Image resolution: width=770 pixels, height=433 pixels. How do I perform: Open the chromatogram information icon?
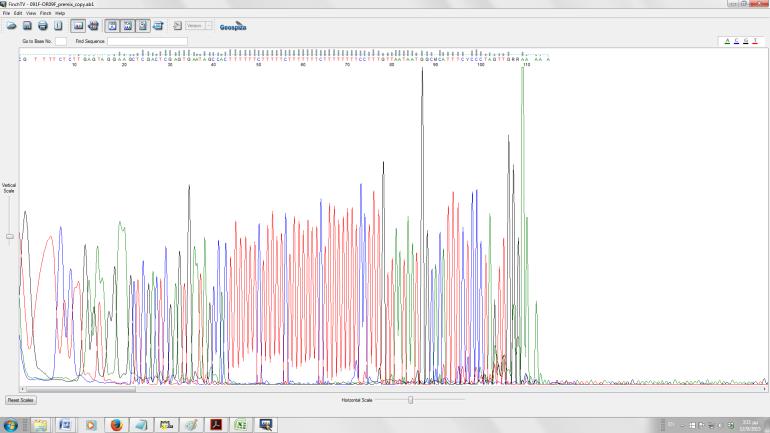point(58,26)
